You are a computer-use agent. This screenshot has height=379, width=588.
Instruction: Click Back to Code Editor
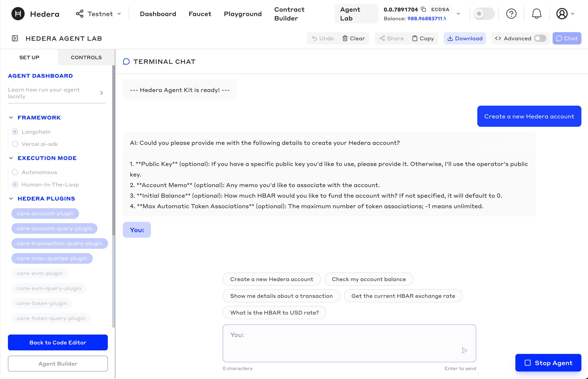point(58,343)
